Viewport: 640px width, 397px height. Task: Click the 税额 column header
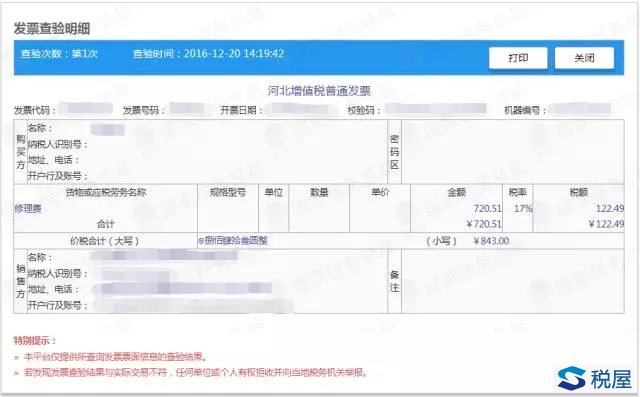(x=578, y=192)
